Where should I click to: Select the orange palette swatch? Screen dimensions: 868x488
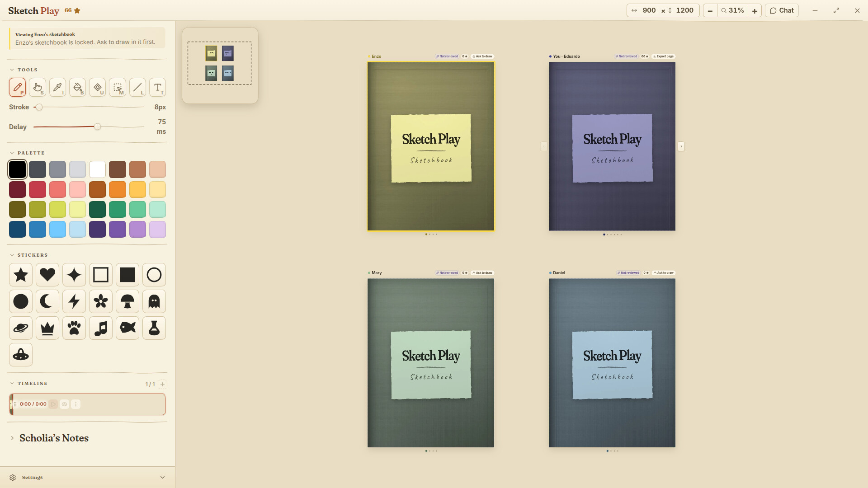tap(118, 189)
